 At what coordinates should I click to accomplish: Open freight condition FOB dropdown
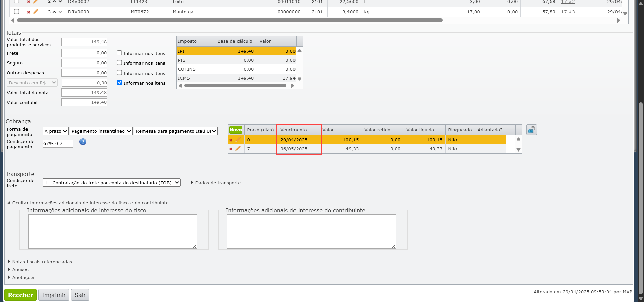pos(112,183)
